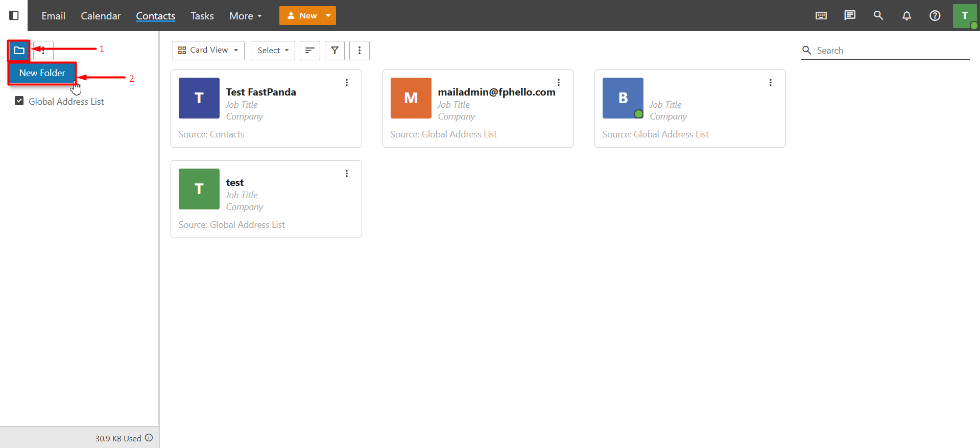Screen dimensions: 980x448
Task: Open the folder actions icon
Action: (19, 51)
